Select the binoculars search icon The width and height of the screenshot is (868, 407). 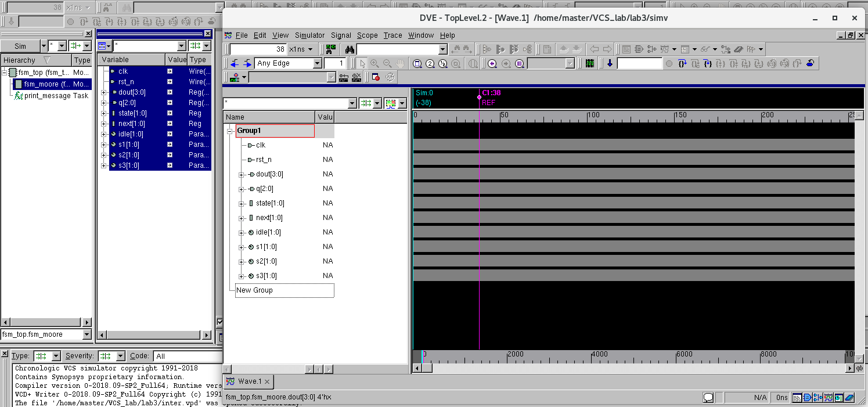tap(350, 49)
